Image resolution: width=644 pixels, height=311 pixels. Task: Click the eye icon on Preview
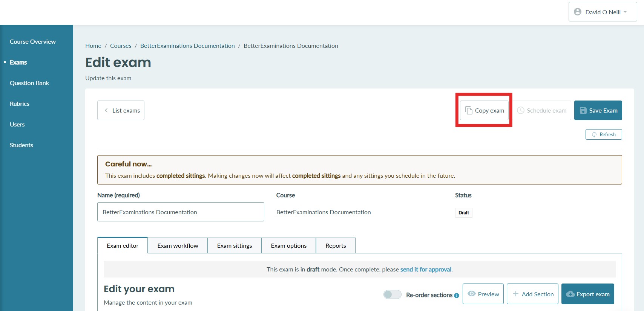pyautogui.click(x=471, y=294)
